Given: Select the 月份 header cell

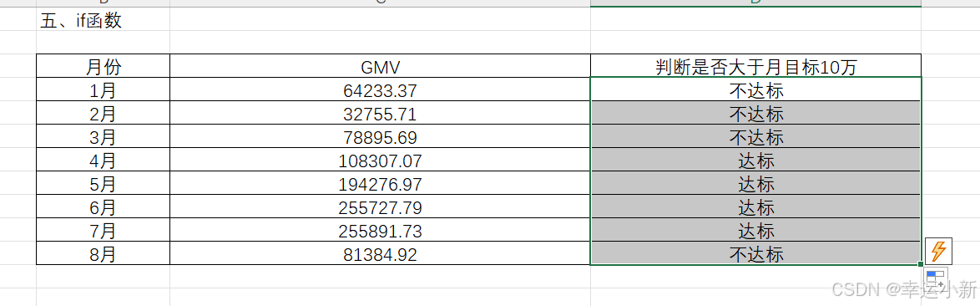Looking at the screenshot, I should 104,66.
